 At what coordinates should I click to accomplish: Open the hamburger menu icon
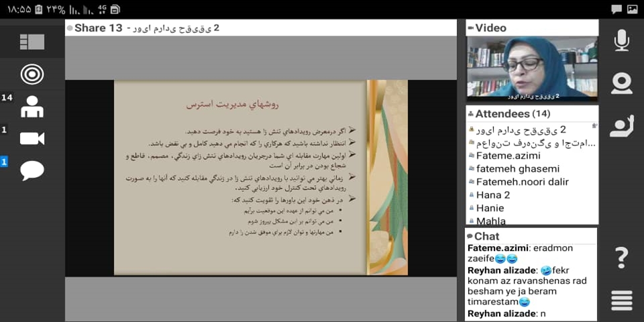(x=621, y=300)
